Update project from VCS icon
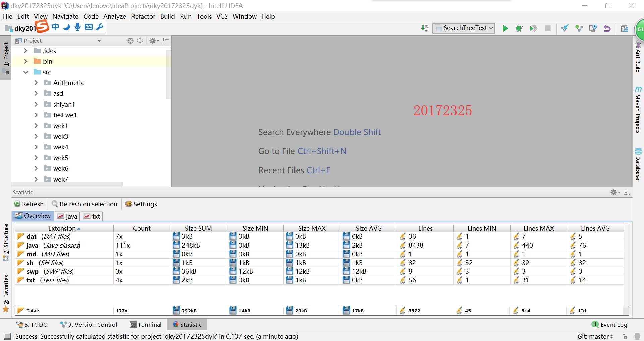The width and height of the screenshot is (644, 341). [565, 28]
